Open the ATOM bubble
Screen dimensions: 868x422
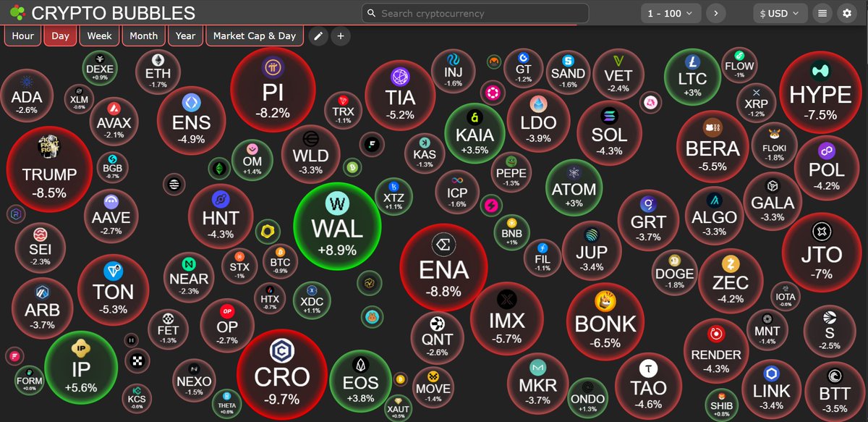[x=574, y=187]
